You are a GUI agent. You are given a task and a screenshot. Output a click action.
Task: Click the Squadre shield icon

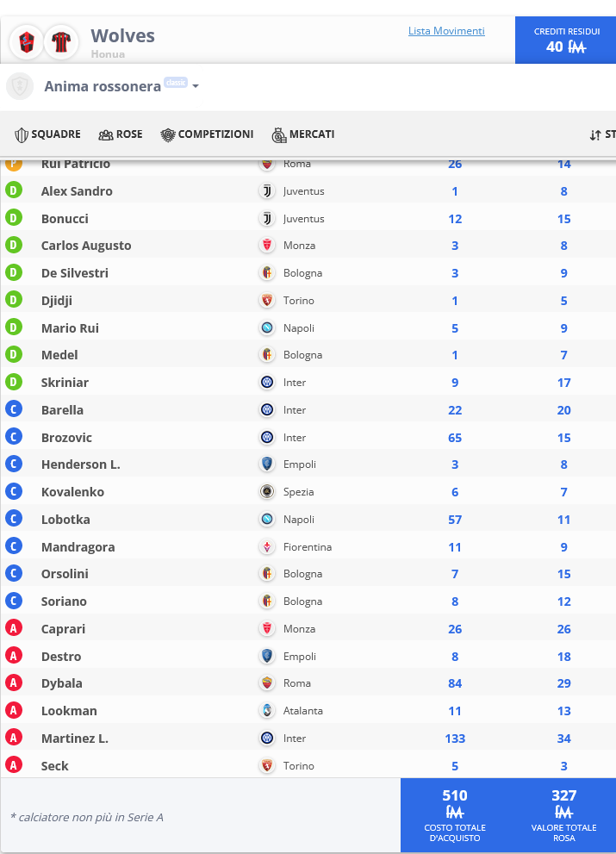(x=22, y=135)
